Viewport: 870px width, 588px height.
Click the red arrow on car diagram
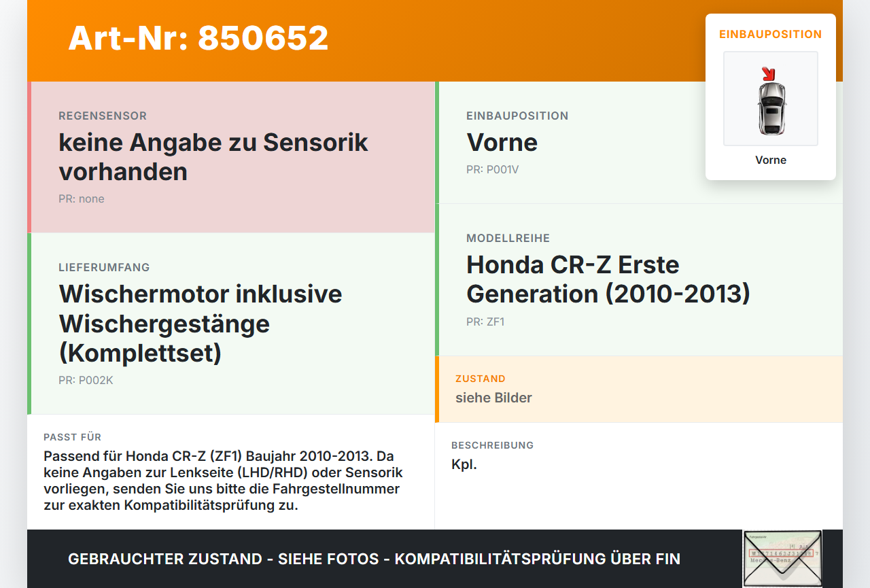coord(768,73)
